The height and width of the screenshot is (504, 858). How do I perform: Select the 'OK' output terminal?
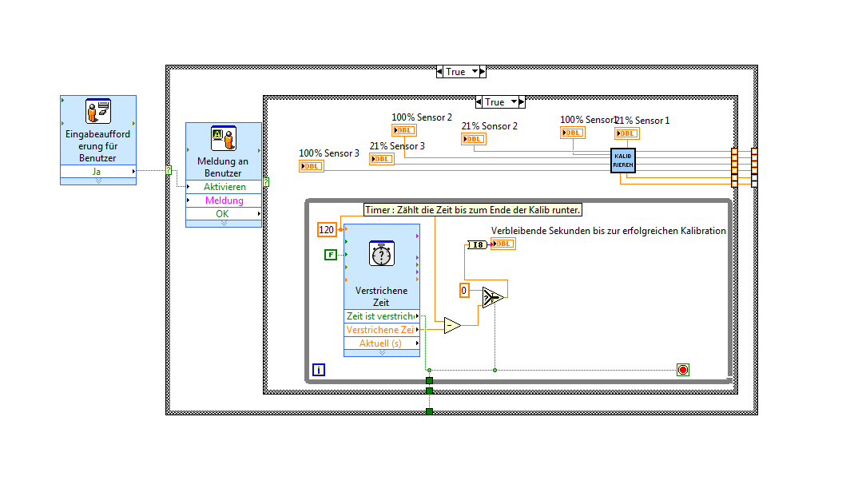pyautogui.click(x=224, y=214)
